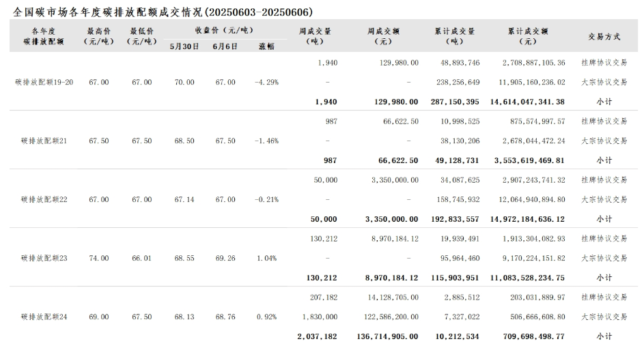Select the 最高价 column header
The image size is (644, 350).
[x=98, y=36]
